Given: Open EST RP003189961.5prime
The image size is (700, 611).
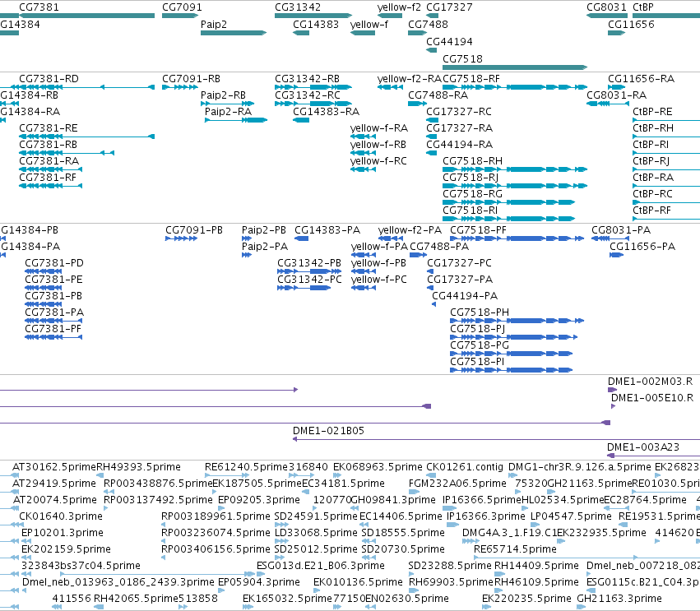Looking at the screenshot, I should point(164,525).
